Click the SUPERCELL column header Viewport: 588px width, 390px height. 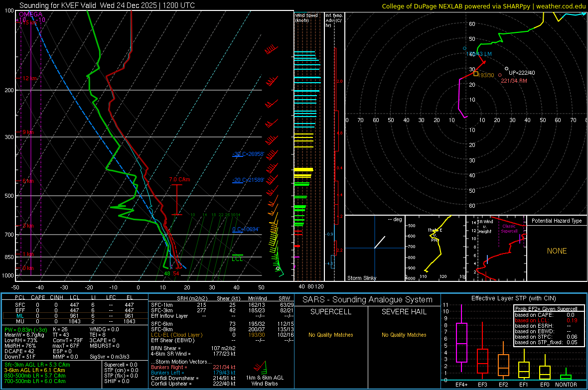point(331,312)
